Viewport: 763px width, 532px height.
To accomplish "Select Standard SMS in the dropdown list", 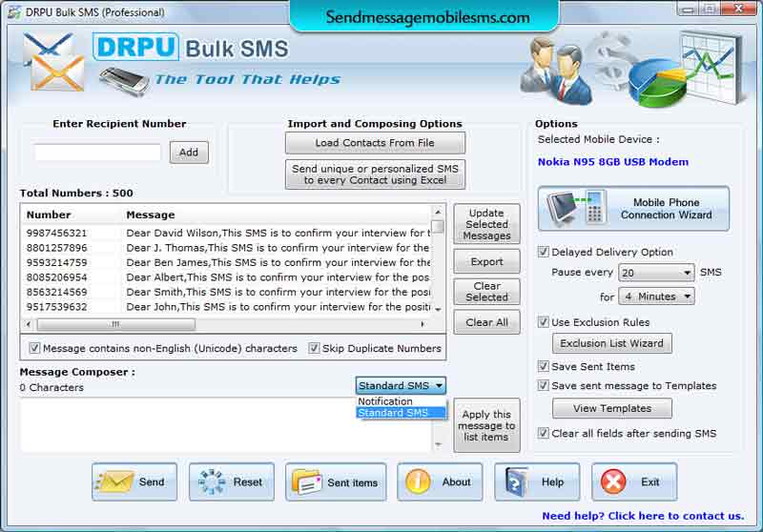I will (x=401, y=413).
